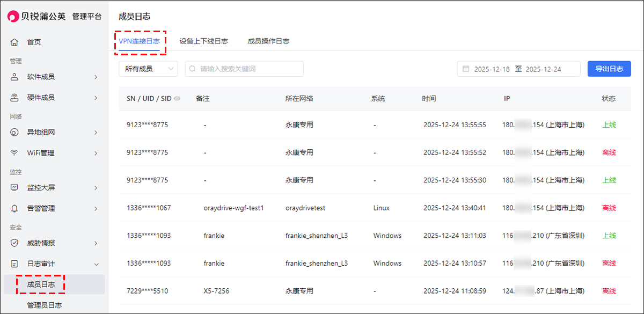
Task: Open 管理员日志 in the sidebar
Action: pyautogui.click(x=45, y=305)
